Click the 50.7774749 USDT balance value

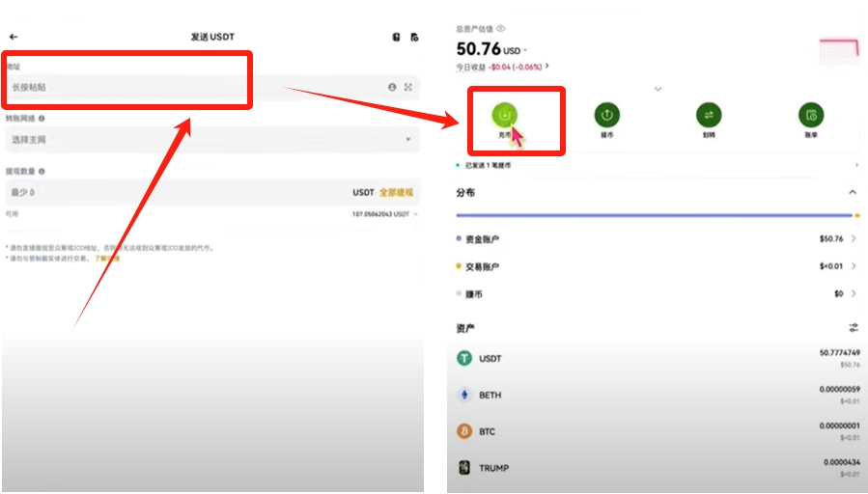[840, 353]
